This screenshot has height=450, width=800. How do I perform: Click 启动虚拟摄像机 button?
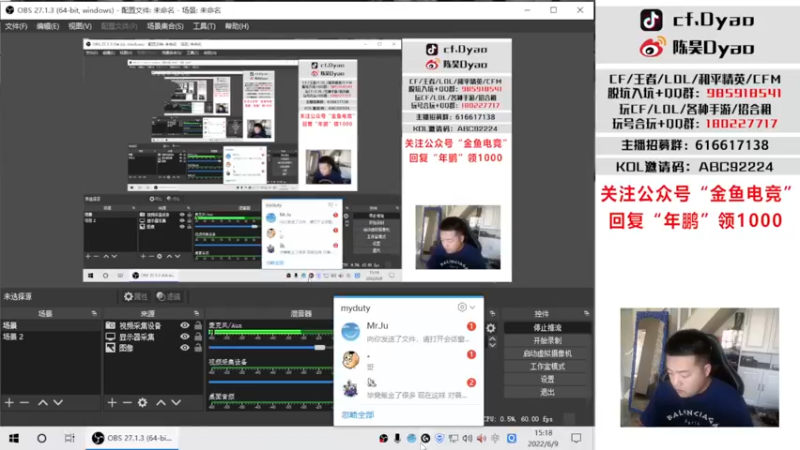[547, 353]
